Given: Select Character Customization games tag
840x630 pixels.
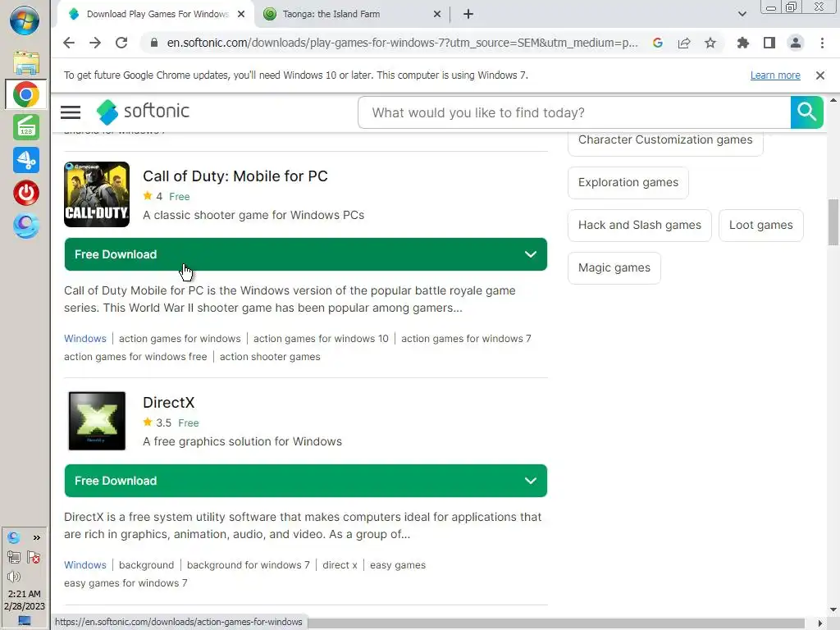Looking at the screenshot, I should pos(665,139).
